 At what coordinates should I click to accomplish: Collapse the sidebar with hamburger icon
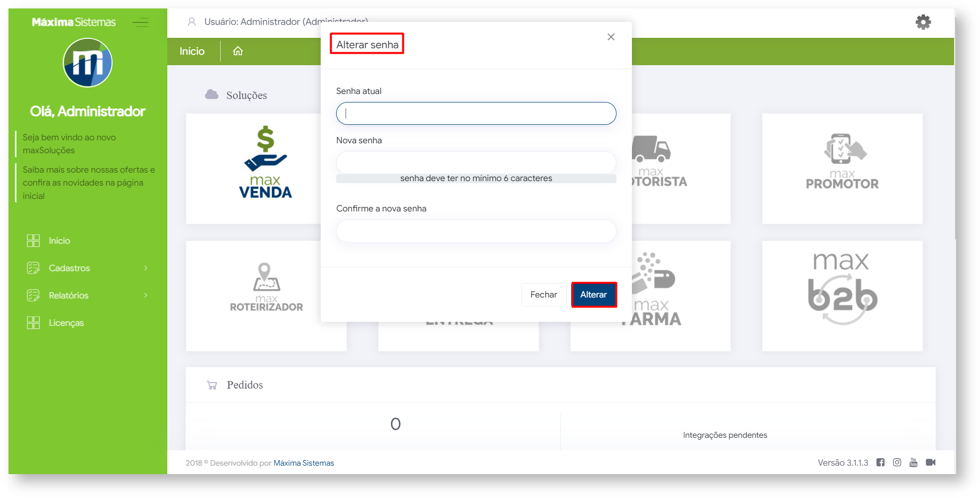140,22
